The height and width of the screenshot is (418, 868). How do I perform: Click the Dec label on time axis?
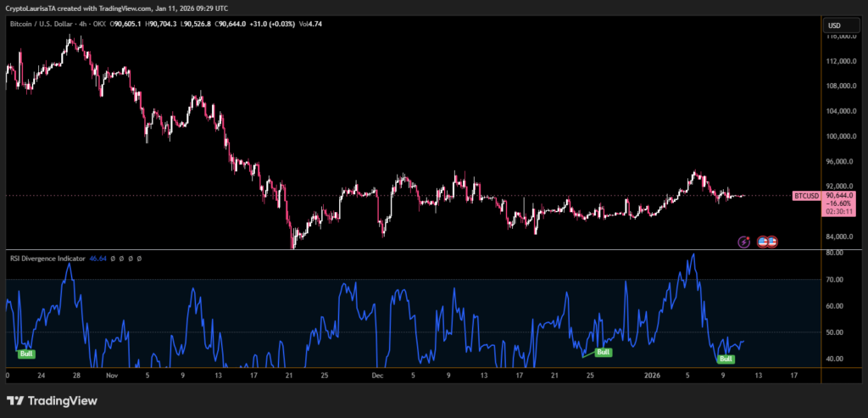(377, 374)
